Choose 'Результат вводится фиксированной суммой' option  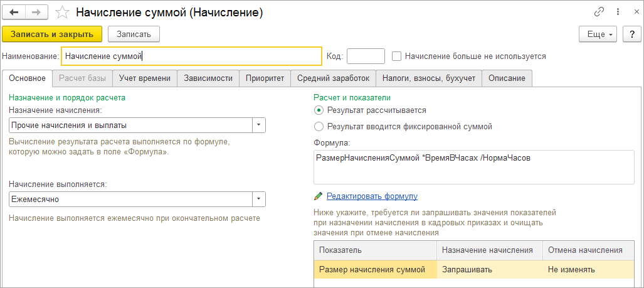pyautogui.click(x=318, y=127)
